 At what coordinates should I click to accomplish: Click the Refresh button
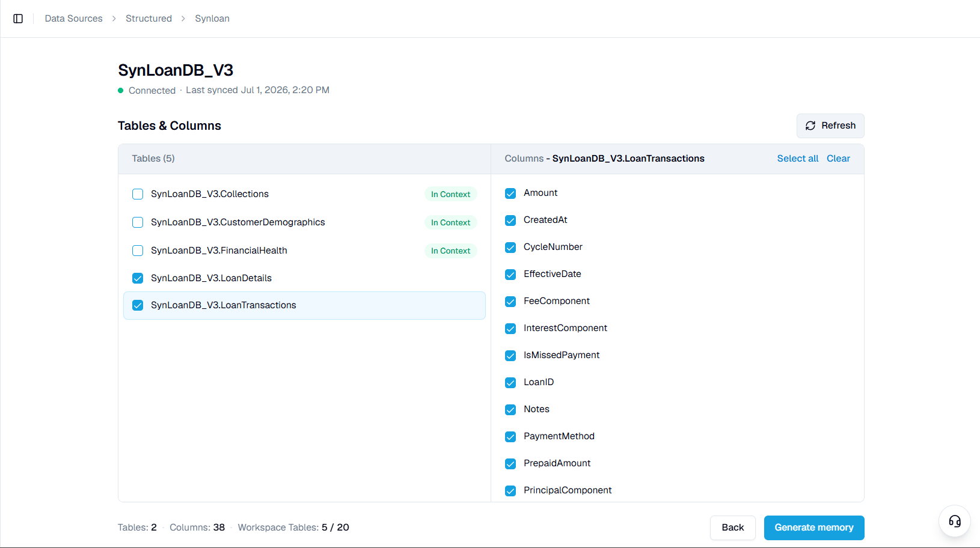(x=830, y=126)
